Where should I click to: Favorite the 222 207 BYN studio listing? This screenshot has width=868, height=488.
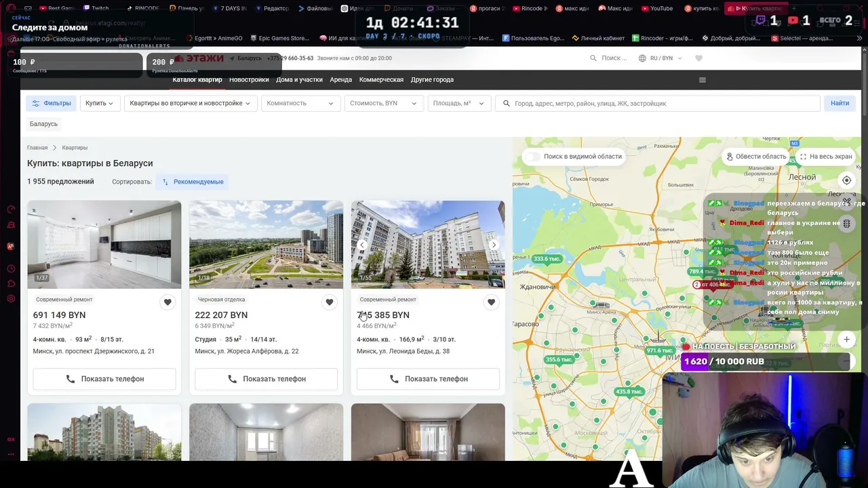(x=330, y=302)
